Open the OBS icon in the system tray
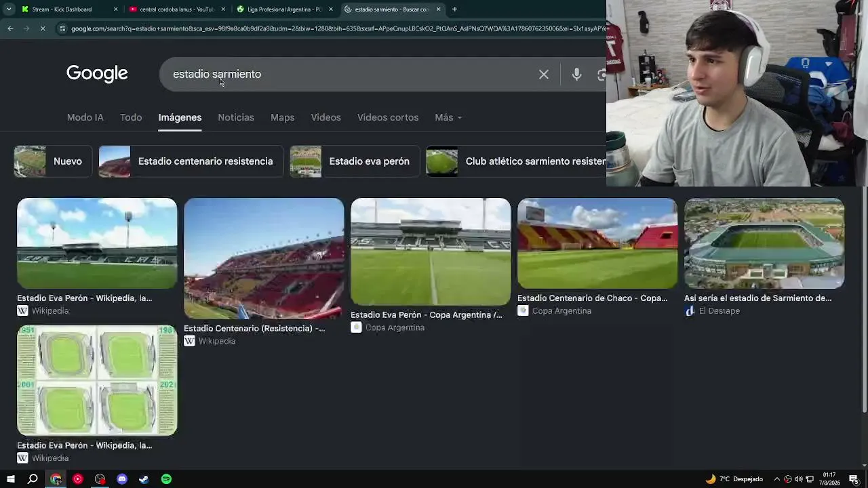Viewport: 868px width, 488px height. point(788,479)
